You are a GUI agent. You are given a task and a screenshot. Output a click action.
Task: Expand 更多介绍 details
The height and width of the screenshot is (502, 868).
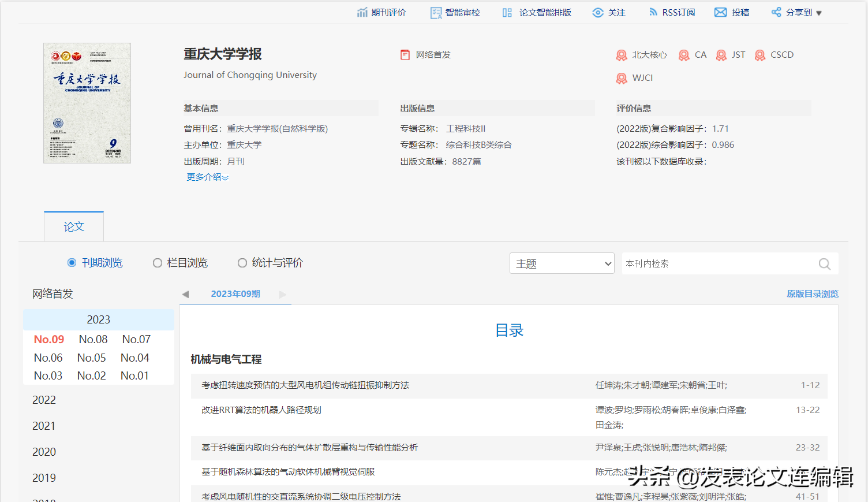pos(208,177)
